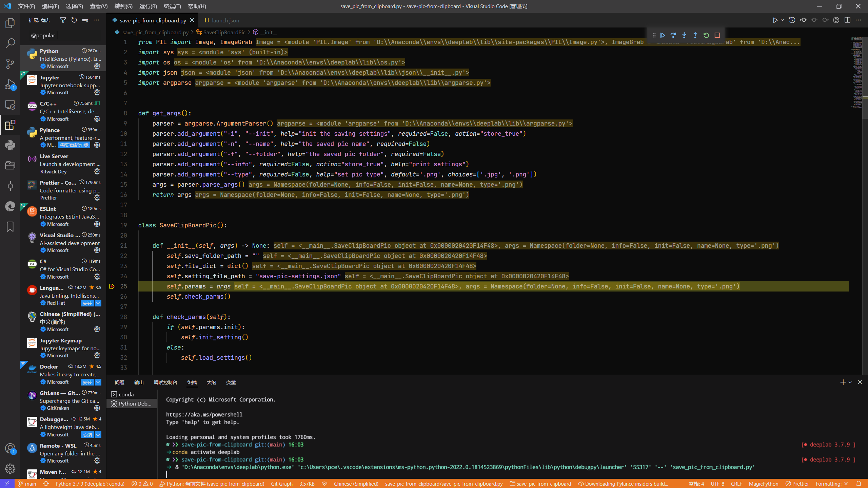Click Restart in the debug toolbar
This screenshot has height=488, width=868.
pyautogui.click(x=706, y=35)
